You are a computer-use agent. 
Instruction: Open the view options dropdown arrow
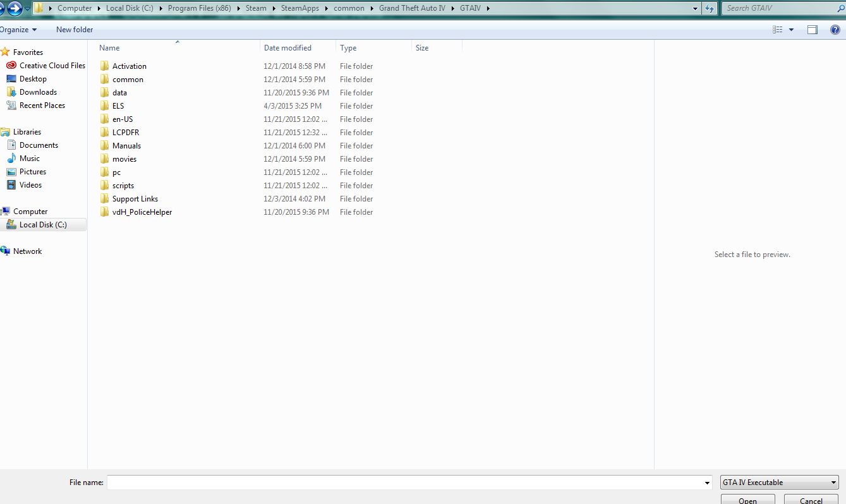tap(791, 30)
